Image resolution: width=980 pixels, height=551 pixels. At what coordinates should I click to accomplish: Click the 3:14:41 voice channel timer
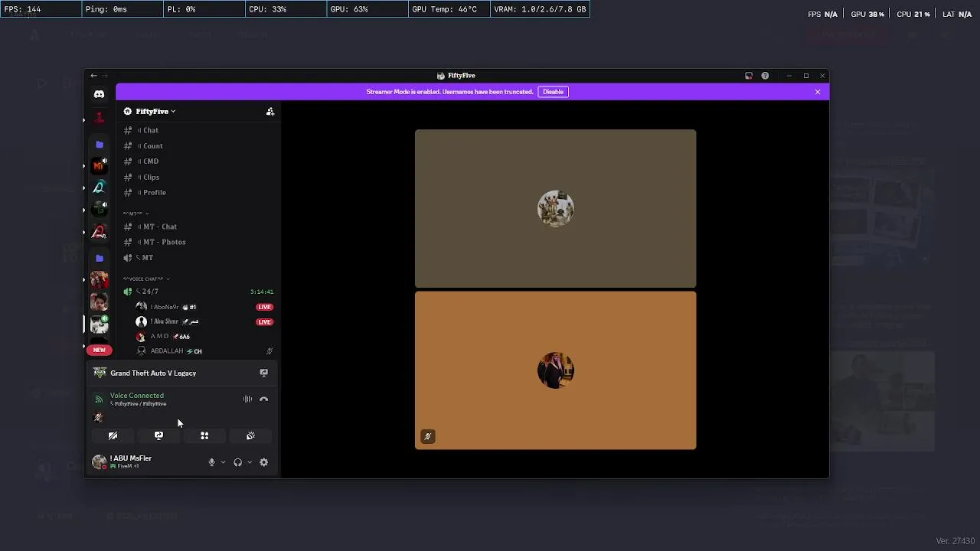(x=262, y=292)
